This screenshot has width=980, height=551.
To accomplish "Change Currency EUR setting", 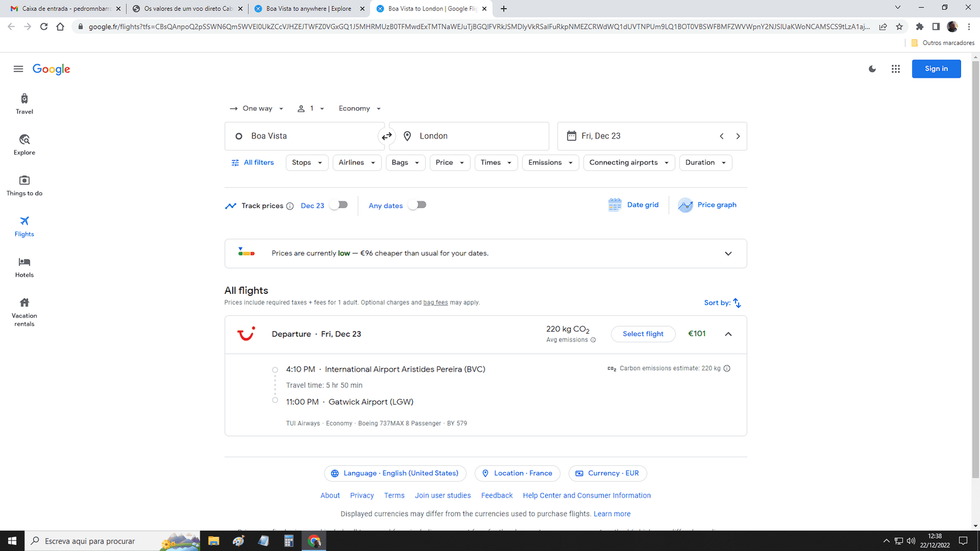I will coord(608,473).
